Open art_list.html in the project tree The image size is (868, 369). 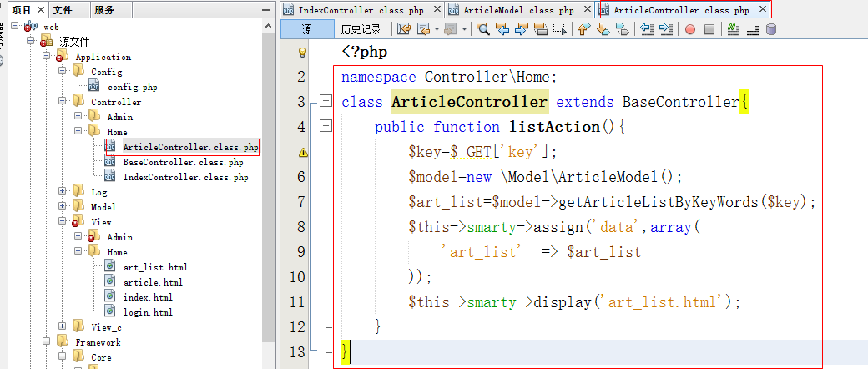click(155, 267)
